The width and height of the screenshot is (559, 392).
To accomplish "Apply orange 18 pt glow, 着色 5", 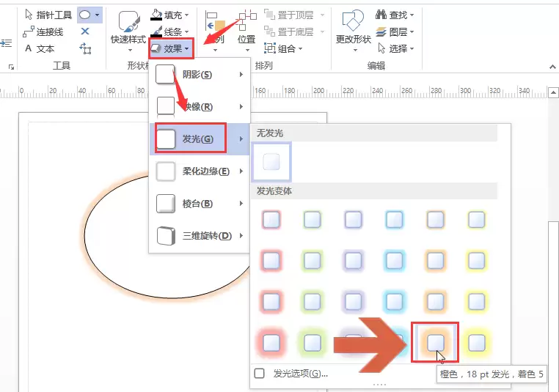I will tap(435, 342).
